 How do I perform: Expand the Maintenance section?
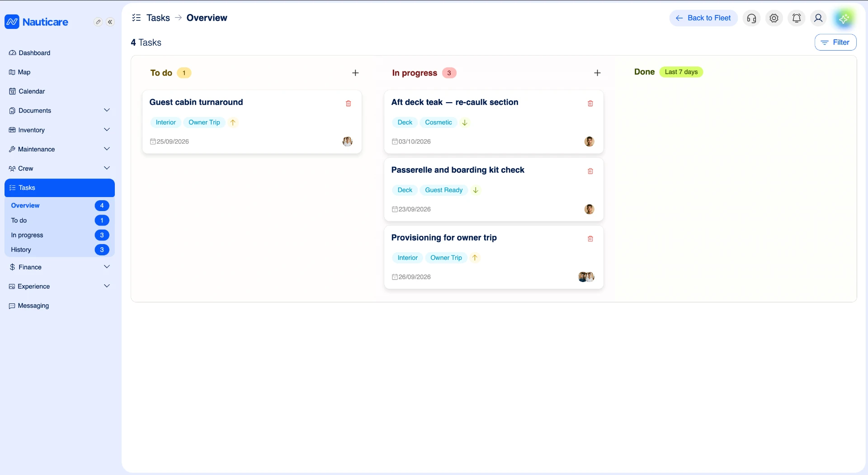pos(59,149)
